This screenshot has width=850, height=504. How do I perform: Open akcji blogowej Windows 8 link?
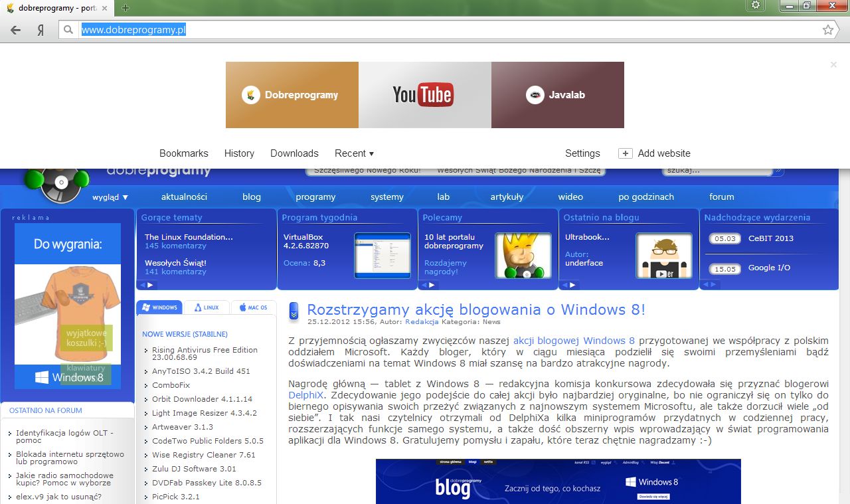pyautogui.click(x=574, y=341)
